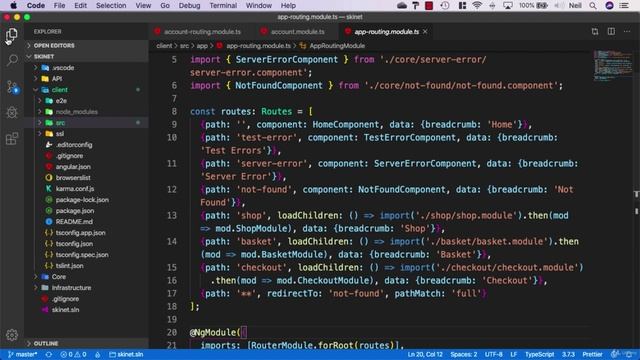Screen dimensions: 640x360
Task: Split the editor to the right
Action: 611,31
